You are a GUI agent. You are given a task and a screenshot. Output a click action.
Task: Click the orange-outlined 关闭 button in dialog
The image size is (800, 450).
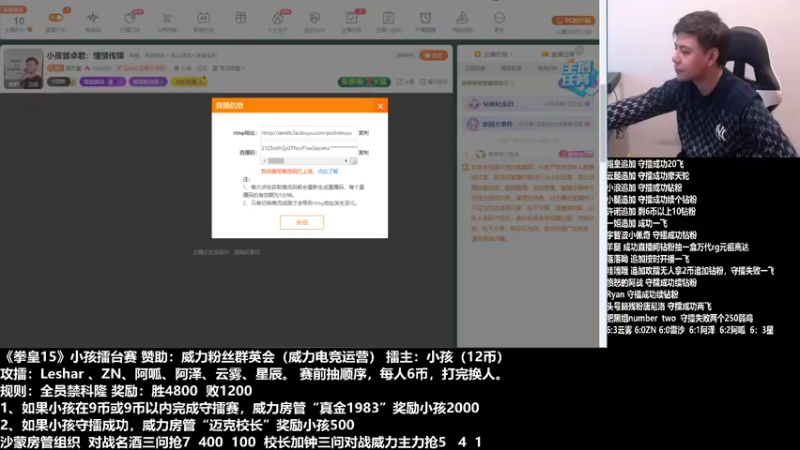(x=302, y=222)
